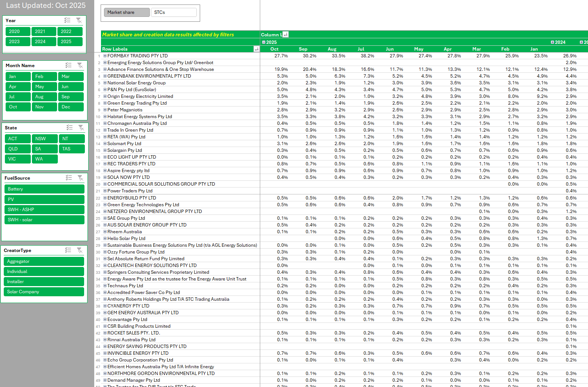Screen dimensions: 588x387
Task: Toggle Battery in the FuelSource slicer
Action: pos(44,189)
